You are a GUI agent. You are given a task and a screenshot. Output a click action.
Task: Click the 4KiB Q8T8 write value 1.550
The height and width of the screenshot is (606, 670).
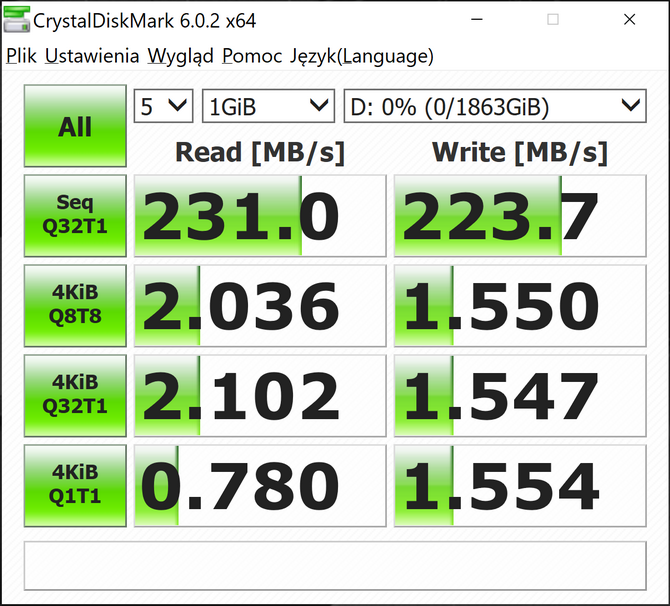point(520,306)
